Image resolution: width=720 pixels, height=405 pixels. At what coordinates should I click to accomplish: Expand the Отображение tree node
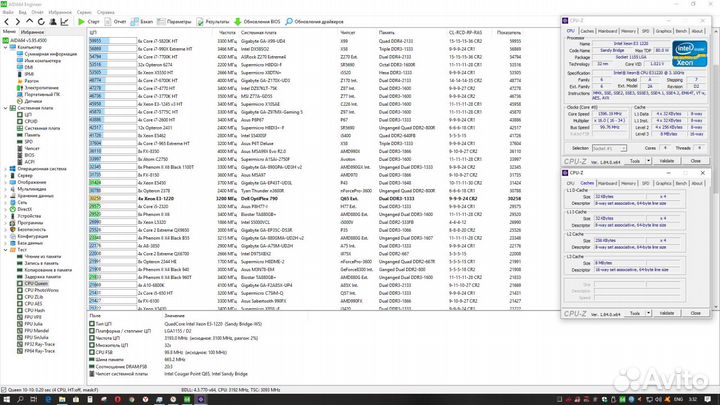[x=6, y=182]
